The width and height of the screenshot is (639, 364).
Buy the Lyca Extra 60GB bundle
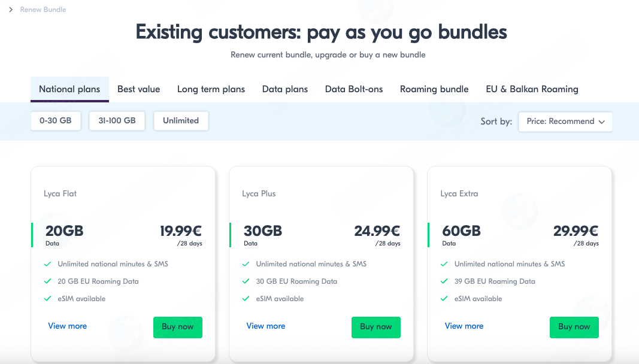point(574,327)
